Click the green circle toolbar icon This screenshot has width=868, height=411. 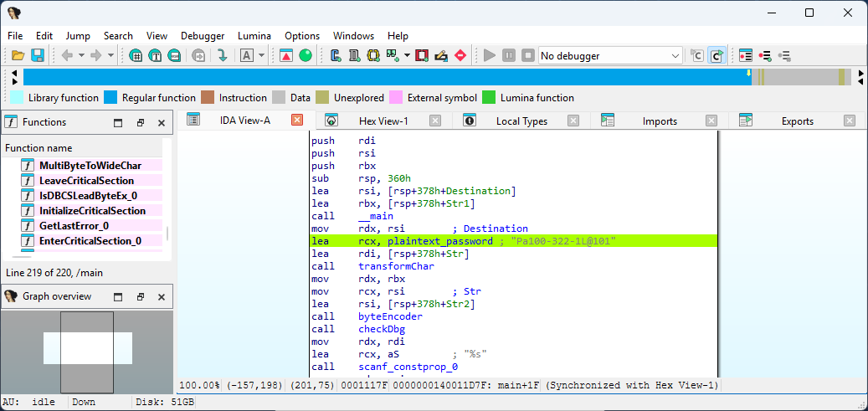click(306, 55)
